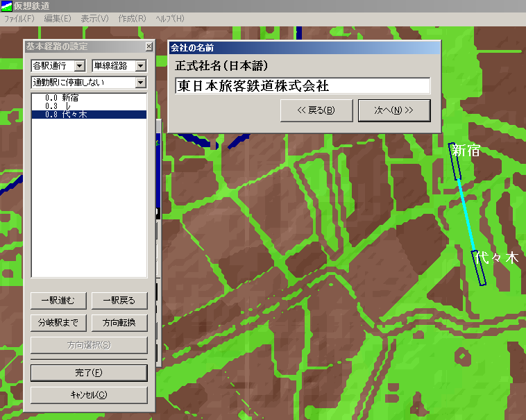Click the キャンセル(C) button
This screenshot has width=526, height=420.
89,395
